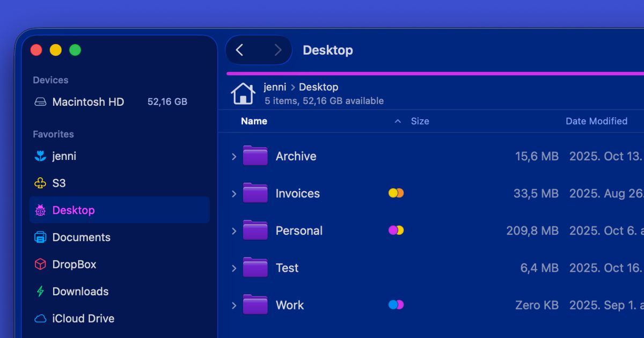Image resolution: width=644 pixels, height=338 pixels.
Task: Click the ladybug icon next to Desktop
Action: pyautogui.click(x=40, y=210)
